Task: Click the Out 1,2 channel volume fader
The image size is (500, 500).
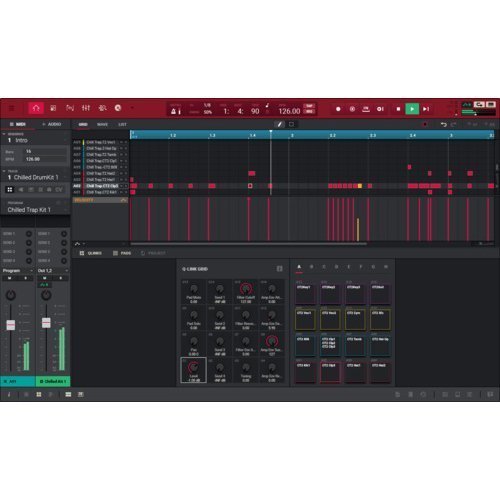Action: 46,323
